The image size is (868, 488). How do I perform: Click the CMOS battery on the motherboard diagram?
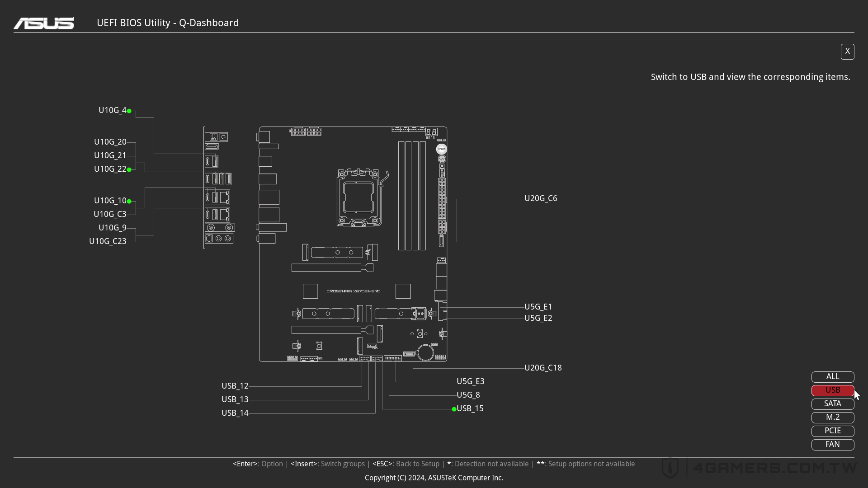[x=425, y=352]
